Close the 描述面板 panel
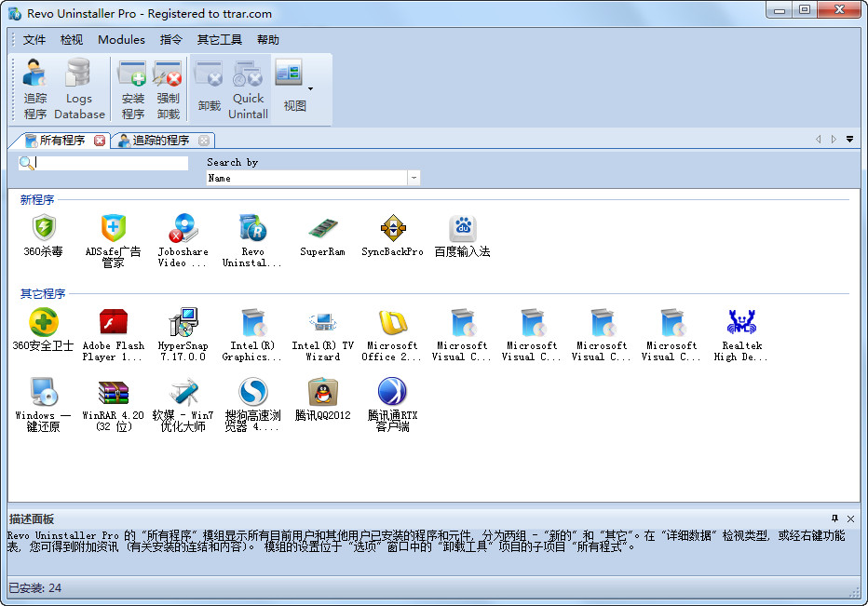The width and height of the screenshot is (868, 606). pos(851,519)
